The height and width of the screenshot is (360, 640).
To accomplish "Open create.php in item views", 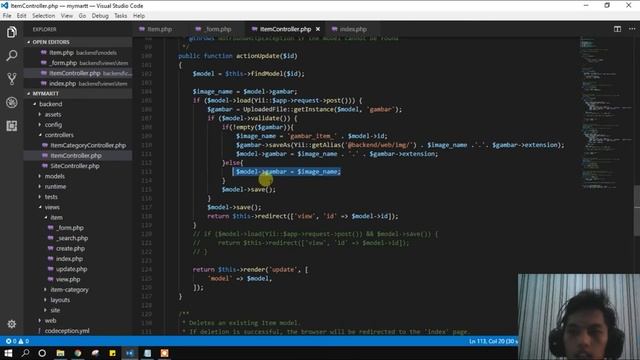I will (70, 248).
